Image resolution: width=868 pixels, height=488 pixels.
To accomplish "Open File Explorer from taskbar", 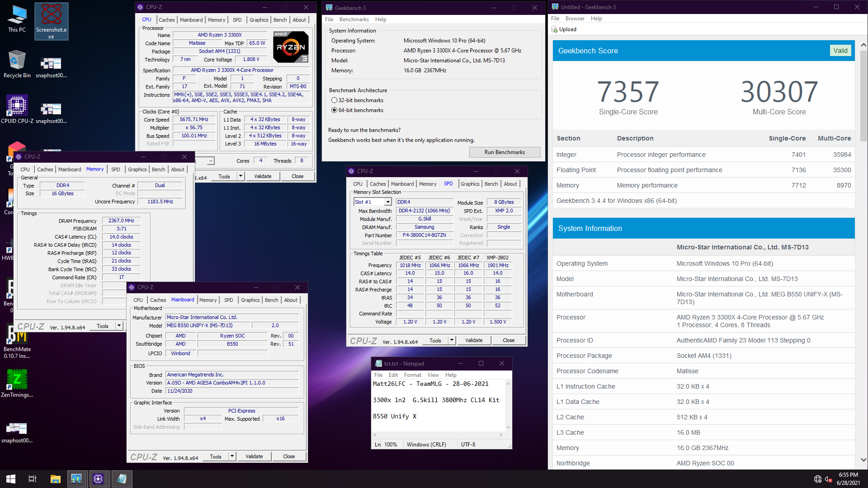I will click(x=55, y=479).
